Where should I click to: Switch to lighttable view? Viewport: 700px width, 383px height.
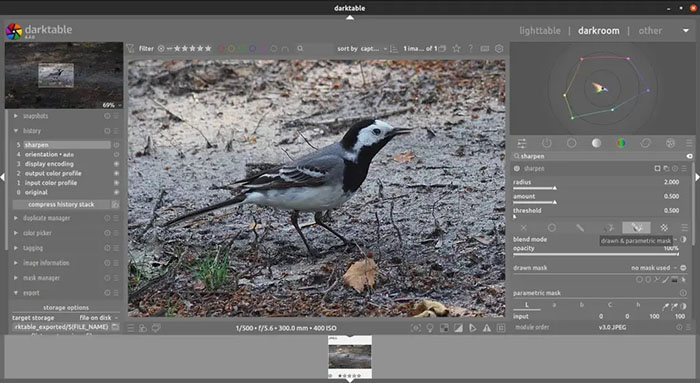coord(540,31)
